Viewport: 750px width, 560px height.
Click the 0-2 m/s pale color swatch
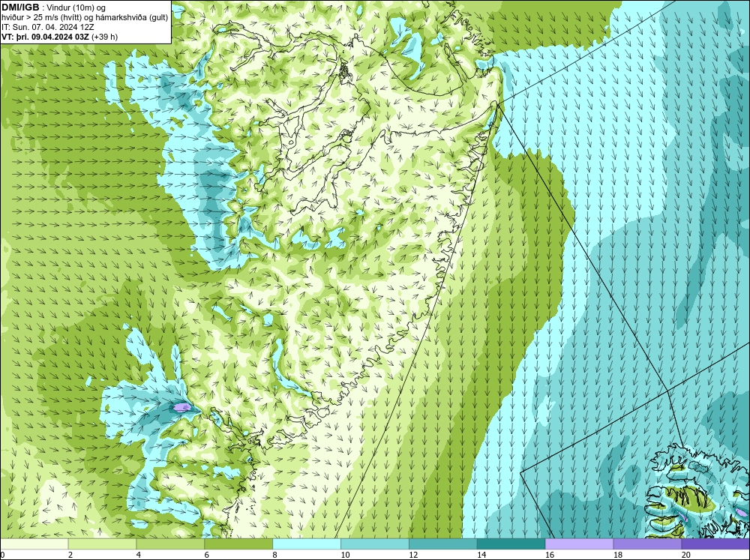pos(34,544)
